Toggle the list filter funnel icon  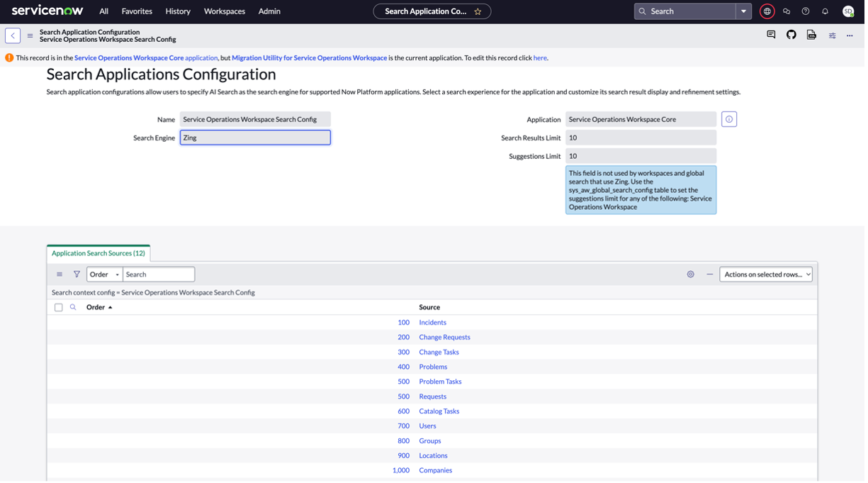pos(77,275)
